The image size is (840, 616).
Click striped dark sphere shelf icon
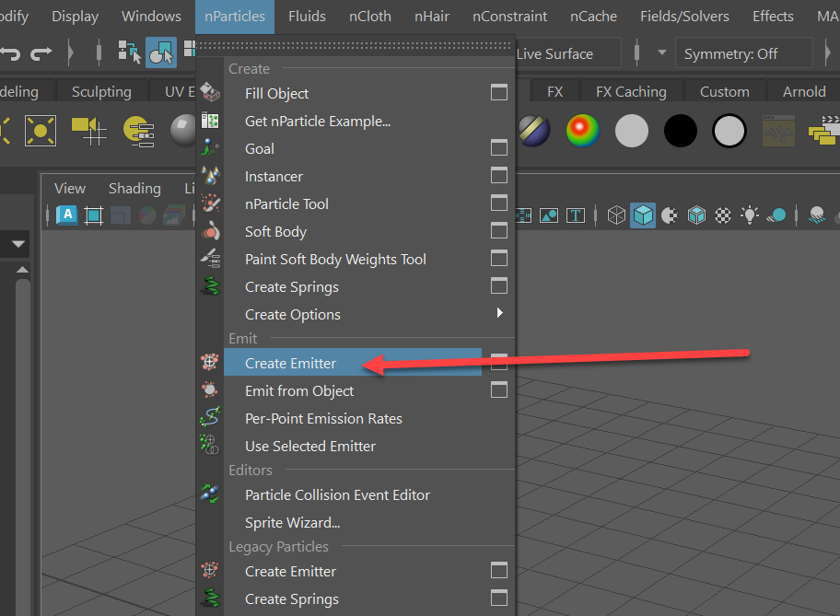coord(534,131)
